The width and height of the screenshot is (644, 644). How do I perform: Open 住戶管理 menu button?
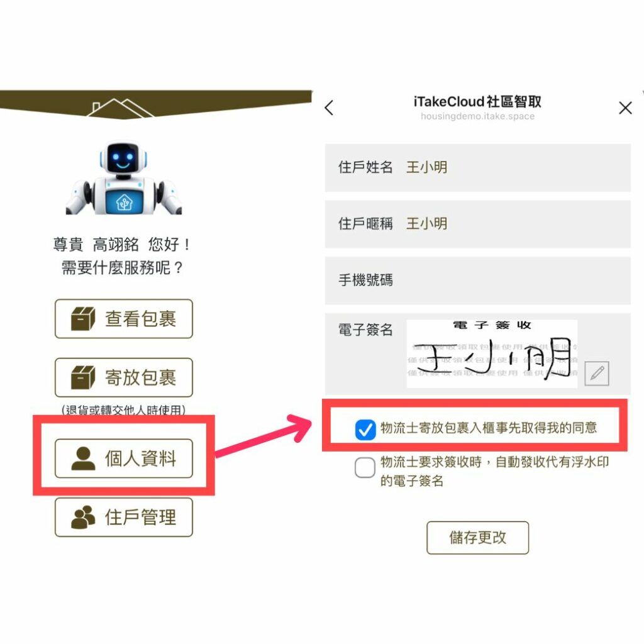124,517
